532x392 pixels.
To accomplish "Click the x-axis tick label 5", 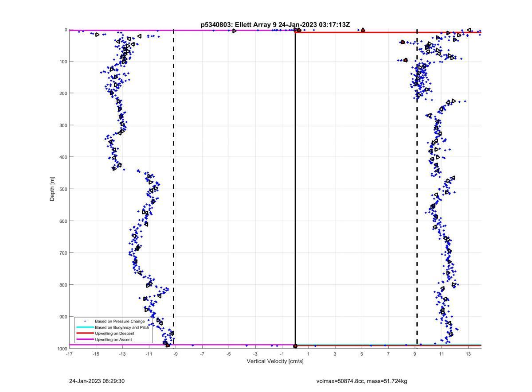I will 362,354.
